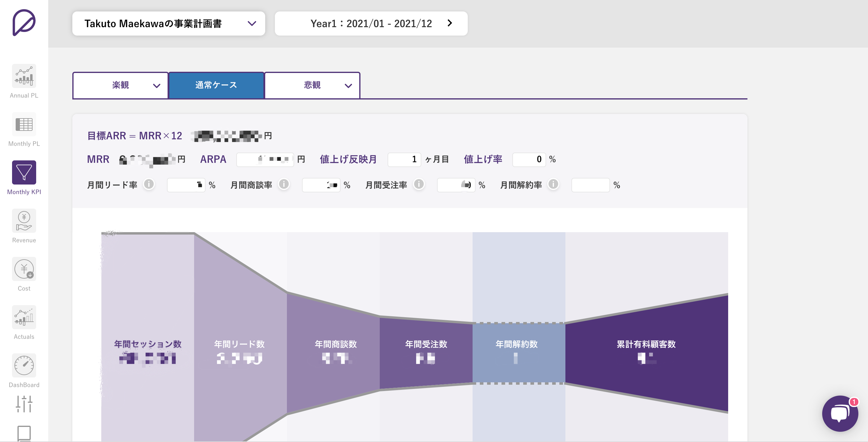
Task: Switch to the 楽観 tab
Action: coord(120,85)
